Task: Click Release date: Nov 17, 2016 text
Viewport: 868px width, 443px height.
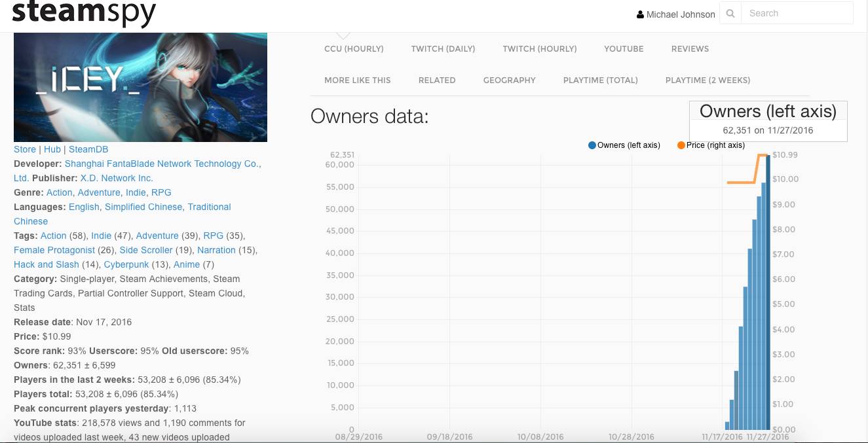Action: click(x=73, y=322)
